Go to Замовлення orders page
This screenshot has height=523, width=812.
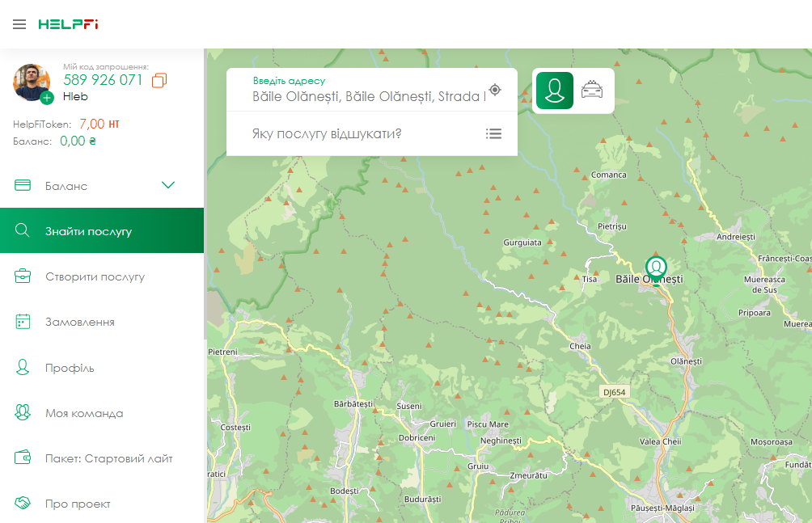pos(79,322)
